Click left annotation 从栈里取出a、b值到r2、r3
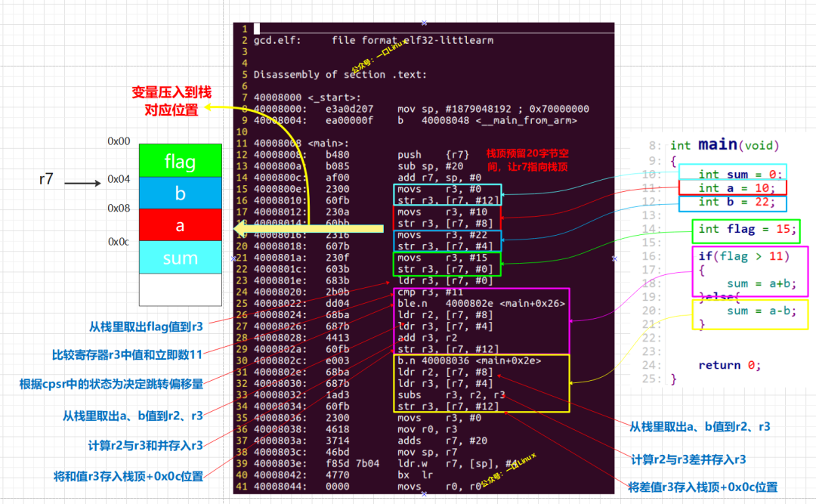The height and width of the screenshot is (504, 816). [133, 416]
